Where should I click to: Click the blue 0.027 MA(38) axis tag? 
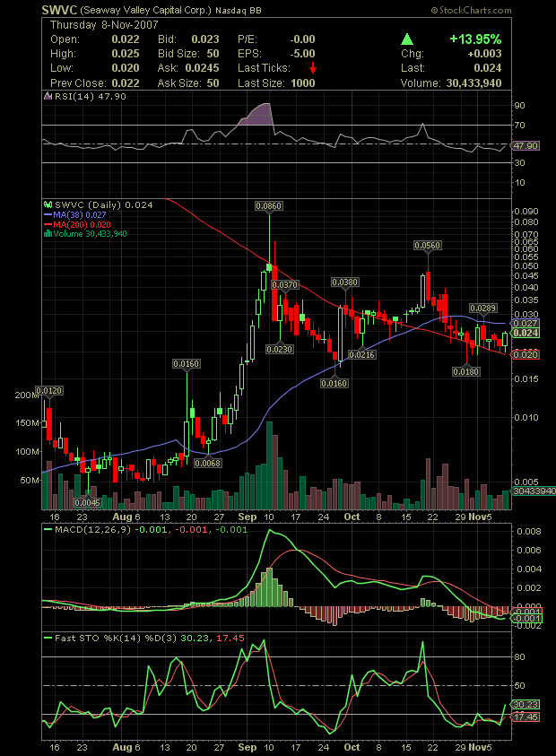pos(526,324)
